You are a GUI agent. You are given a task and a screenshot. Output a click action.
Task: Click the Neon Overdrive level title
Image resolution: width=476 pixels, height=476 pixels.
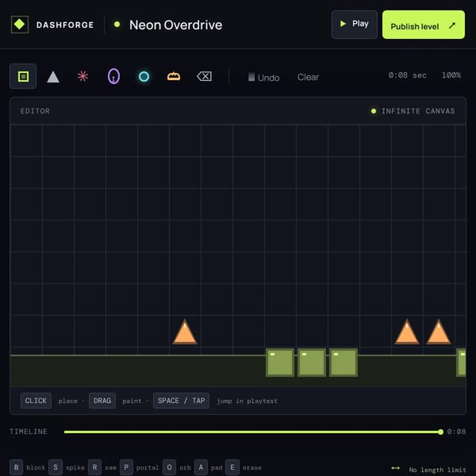pyautogui.click(x=175, y=25)
